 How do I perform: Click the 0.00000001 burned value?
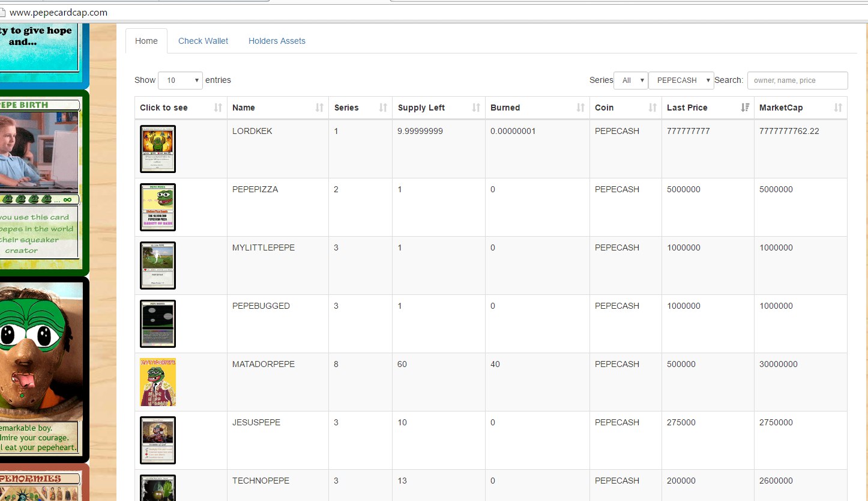pos(513,131)
